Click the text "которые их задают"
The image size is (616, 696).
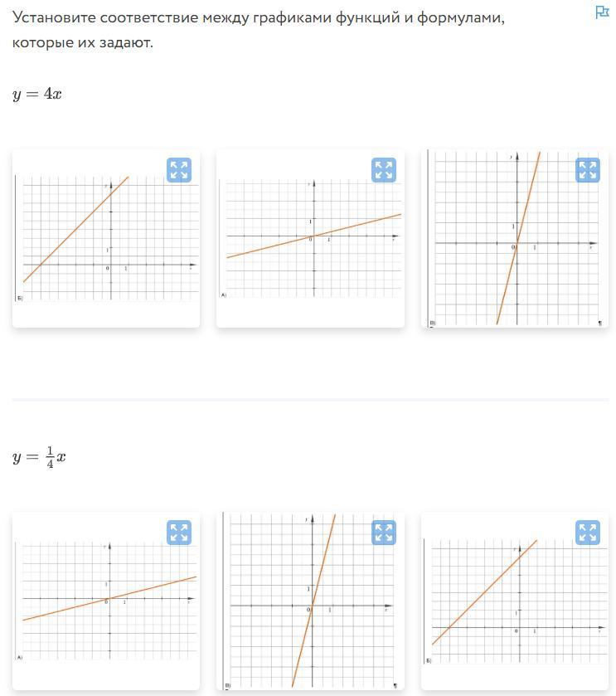pyautogui.click(x=81, y=42)
